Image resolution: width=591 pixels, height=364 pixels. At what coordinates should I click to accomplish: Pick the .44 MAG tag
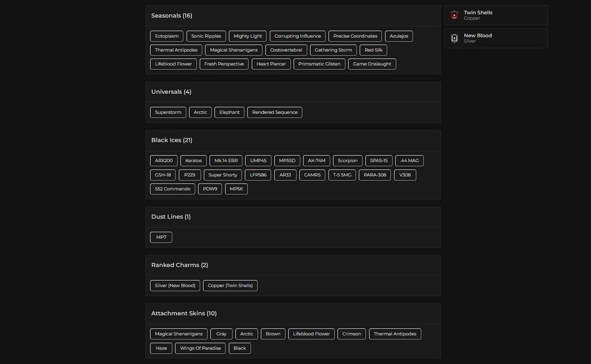[x=409, y=161]
